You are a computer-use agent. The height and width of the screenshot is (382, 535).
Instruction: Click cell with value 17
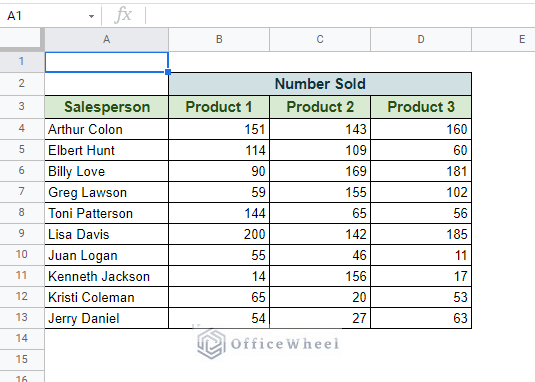pos(421,276)
